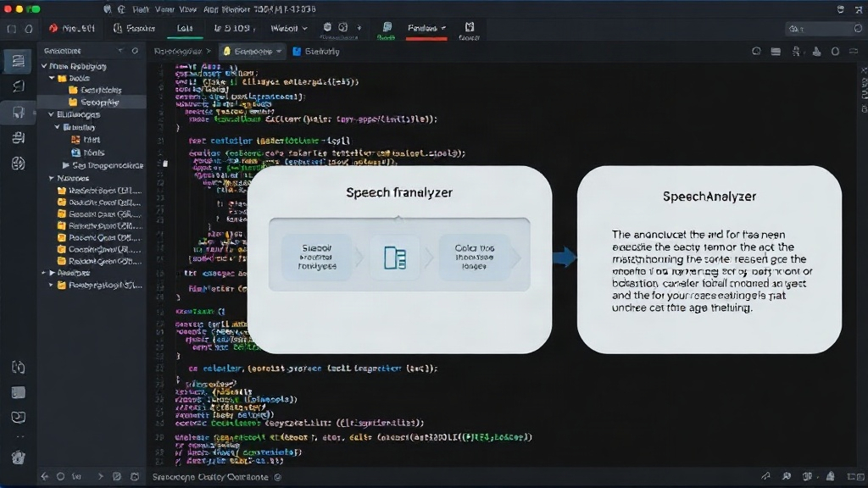This screenshot has height=488, width=868.
Task: Click the settings icon at bottom of left sidebar
Action: 18,457
